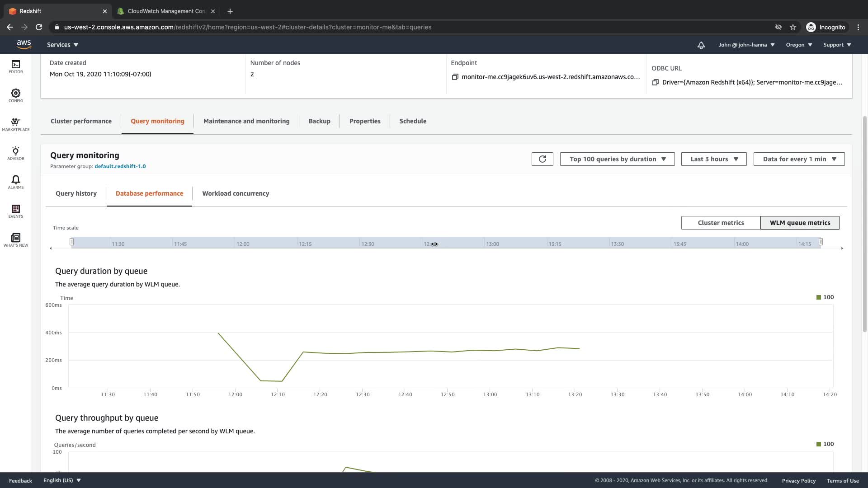Open the Marketplace sidebar icon
The height and width of the screenshot is (488, 868).
point(16,124)
